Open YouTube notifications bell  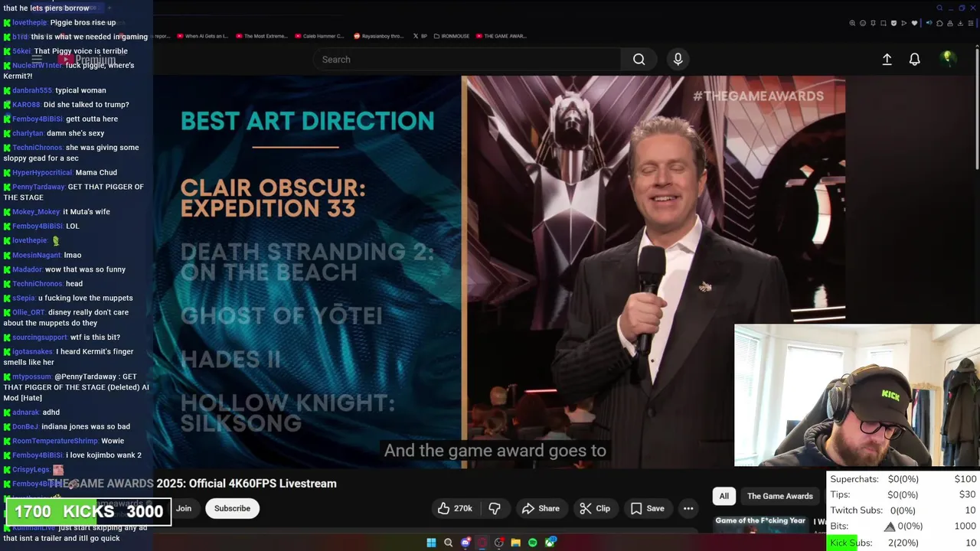pos(914,59)
